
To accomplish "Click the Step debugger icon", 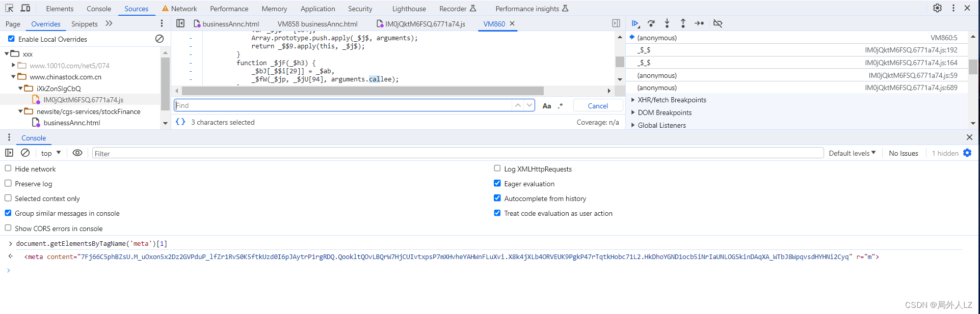I will [x=699, y=23].
